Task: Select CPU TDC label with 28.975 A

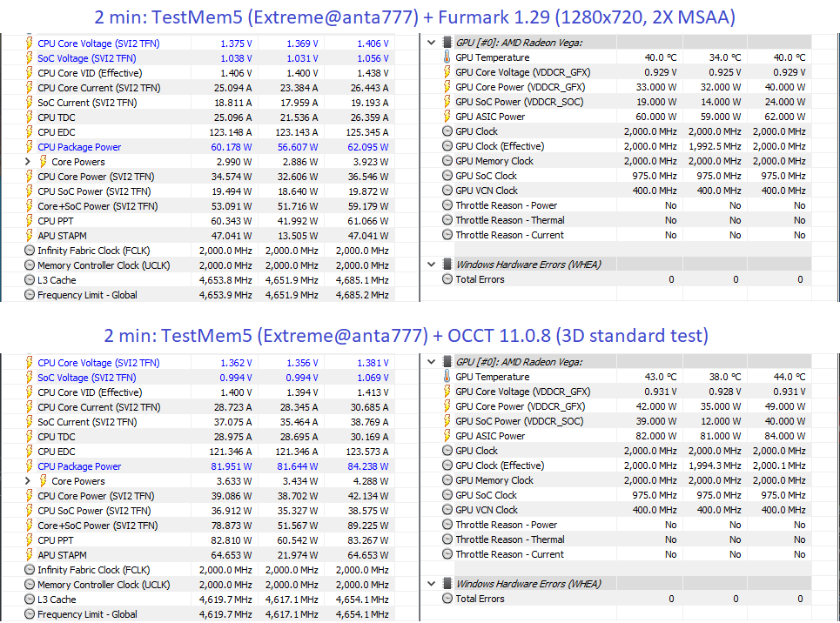Action: pyautogui.click(x=57, y=437)
